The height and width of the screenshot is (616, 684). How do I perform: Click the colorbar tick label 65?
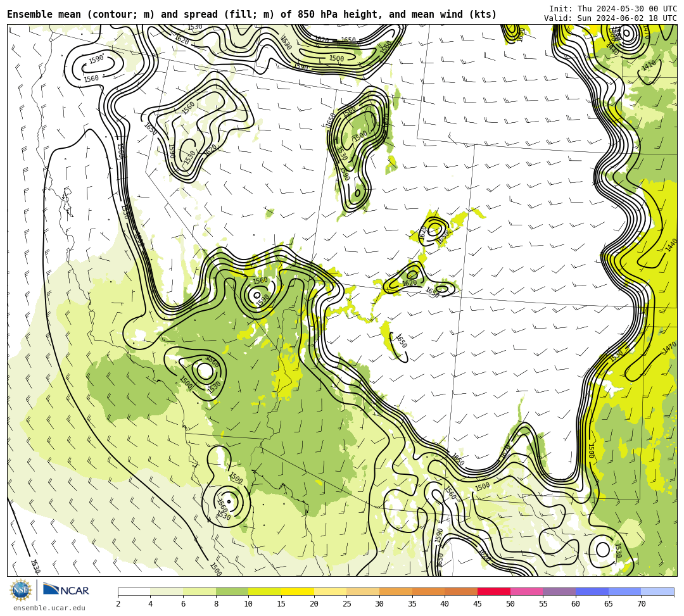tap(609, 604)
